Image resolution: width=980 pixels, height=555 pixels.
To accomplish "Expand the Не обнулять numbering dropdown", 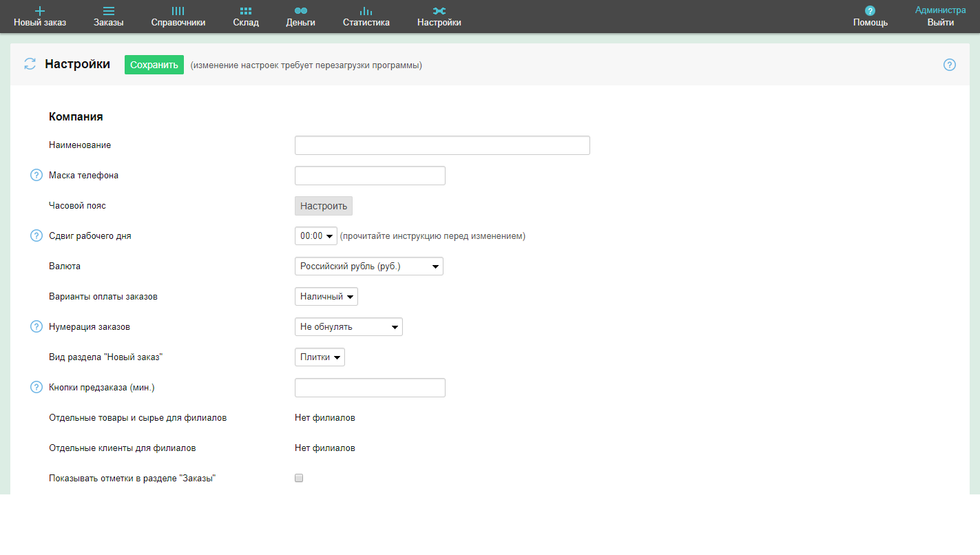I will (348, 327).
